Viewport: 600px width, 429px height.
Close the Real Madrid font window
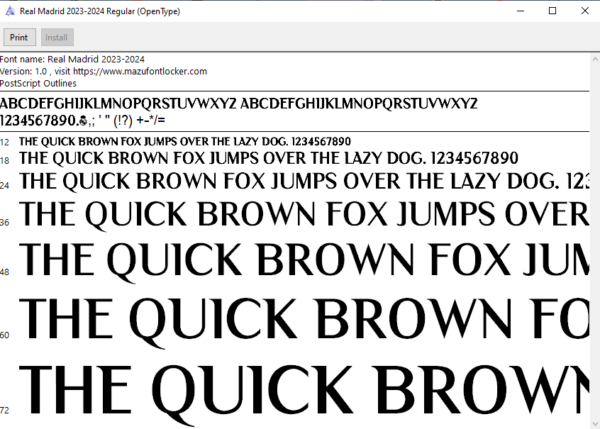coord(585,11)
